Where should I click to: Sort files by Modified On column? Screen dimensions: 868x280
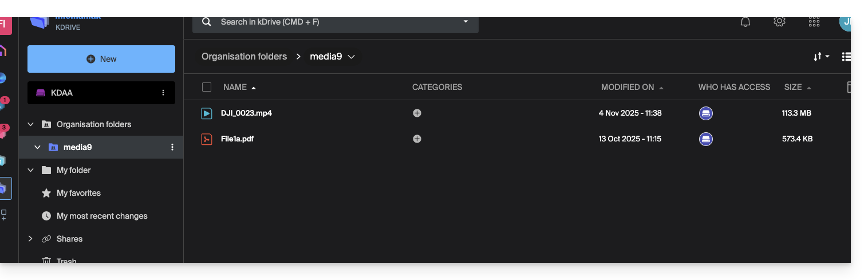coord(628,87)
